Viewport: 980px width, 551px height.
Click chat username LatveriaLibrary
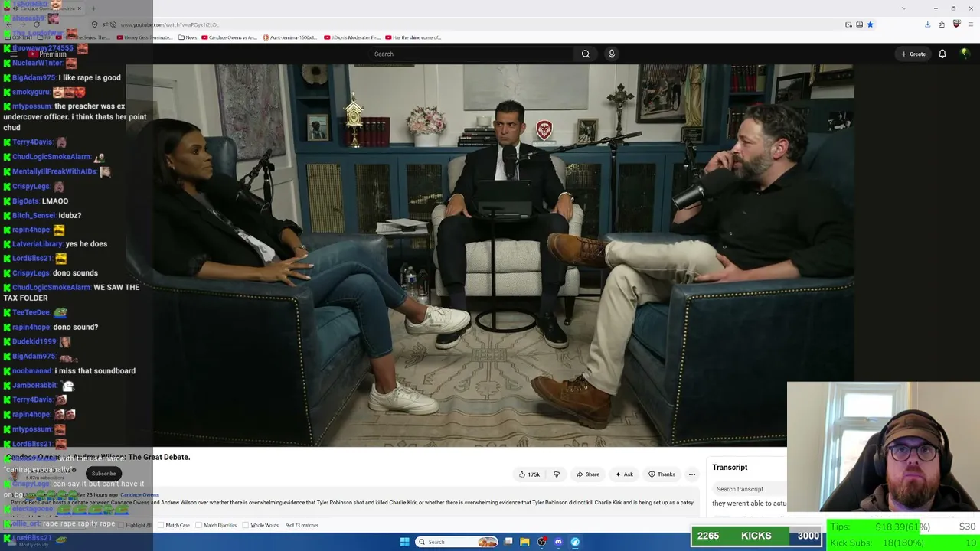coord(38,244)
